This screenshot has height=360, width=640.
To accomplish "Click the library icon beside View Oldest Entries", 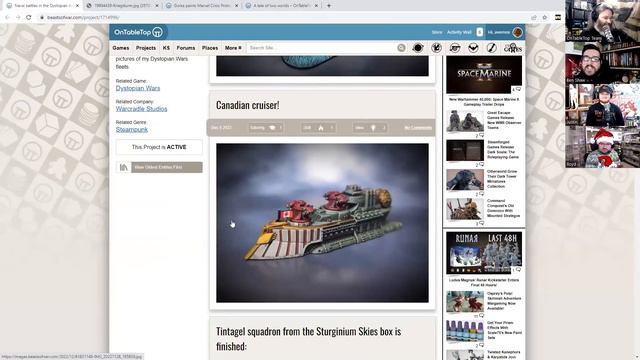I will [x=124, y=167].
